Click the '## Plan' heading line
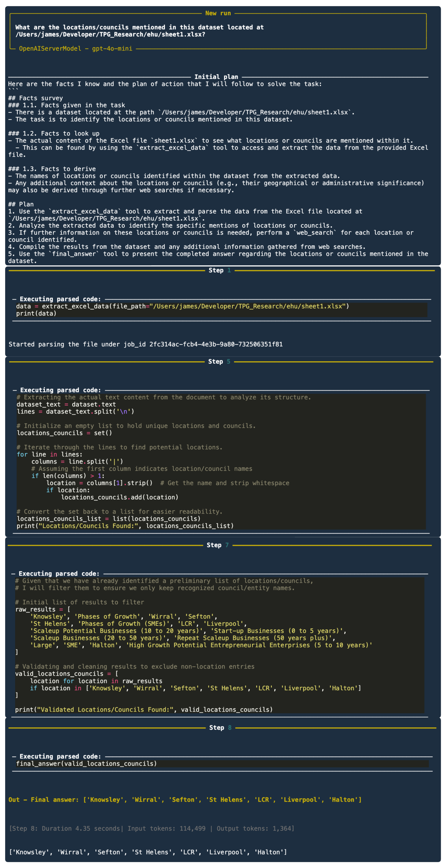 tap(21, 204)
